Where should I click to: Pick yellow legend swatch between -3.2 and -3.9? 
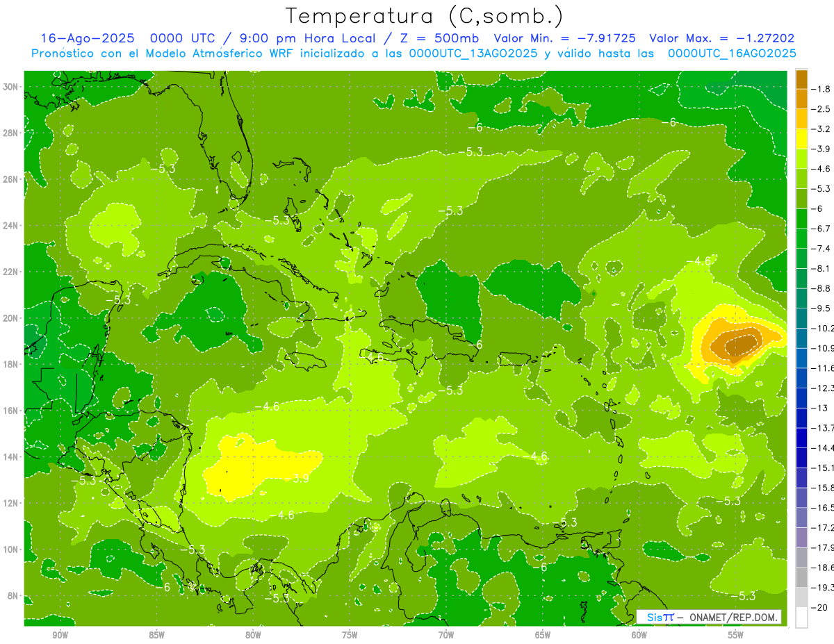801,138
